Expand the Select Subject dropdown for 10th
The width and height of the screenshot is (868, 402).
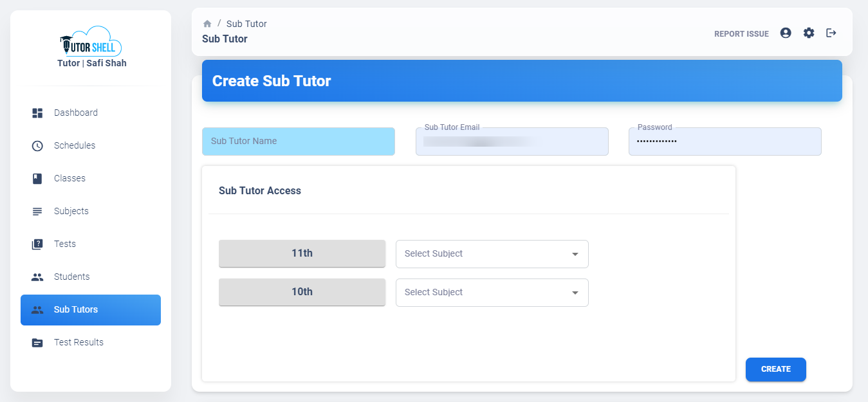click(492, 293)
